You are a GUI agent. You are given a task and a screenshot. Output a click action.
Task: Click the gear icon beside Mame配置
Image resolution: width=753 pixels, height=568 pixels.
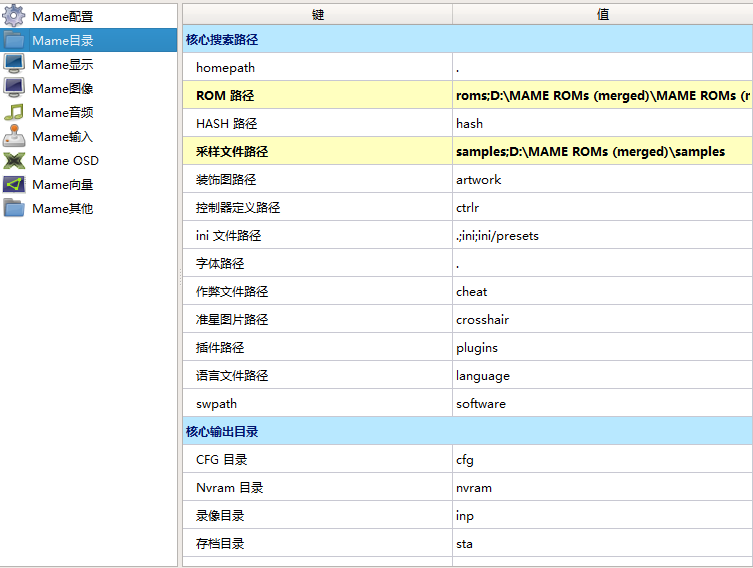[x=13, y=15]
